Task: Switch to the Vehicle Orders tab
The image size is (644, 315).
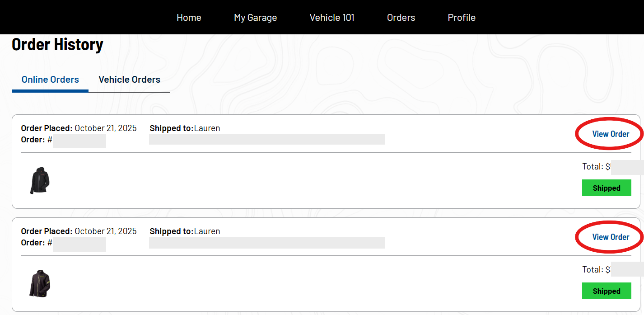Action: pyautogui.click(x=129, y=80)
